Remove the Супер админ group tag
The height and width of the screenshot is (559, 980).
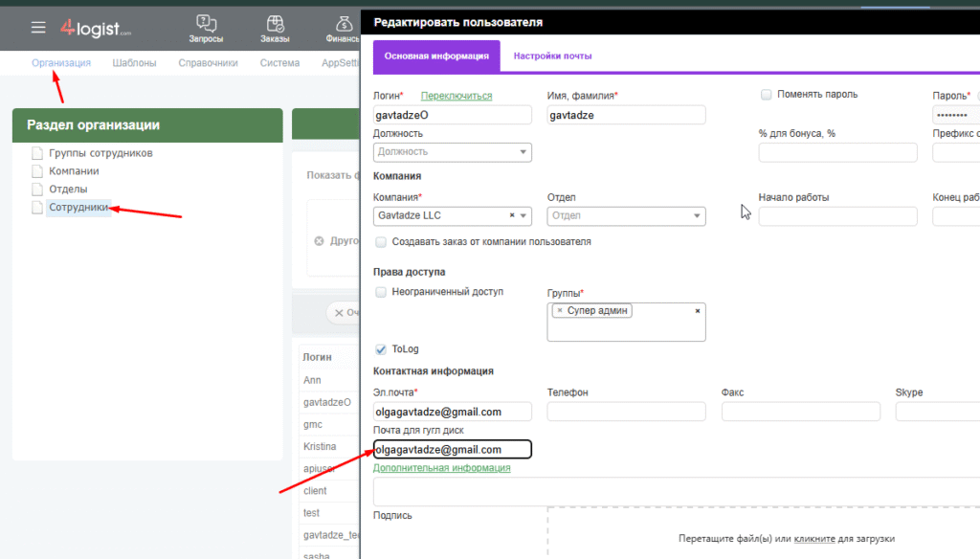(x=560, y=311)
